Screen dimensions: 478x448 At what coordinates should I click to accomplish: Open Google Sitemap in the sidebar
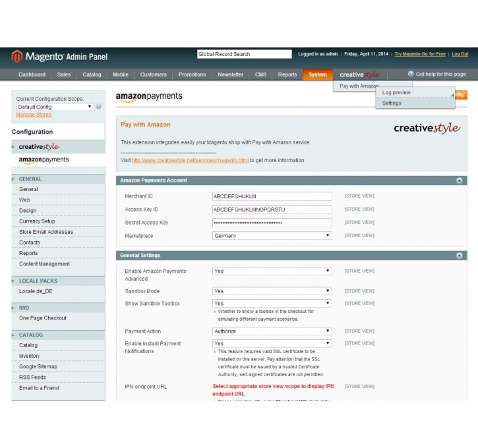[58, 366]
